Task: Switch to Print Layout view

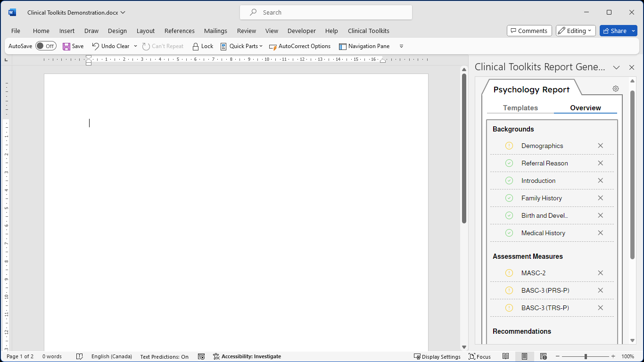Action: [524, 356]
